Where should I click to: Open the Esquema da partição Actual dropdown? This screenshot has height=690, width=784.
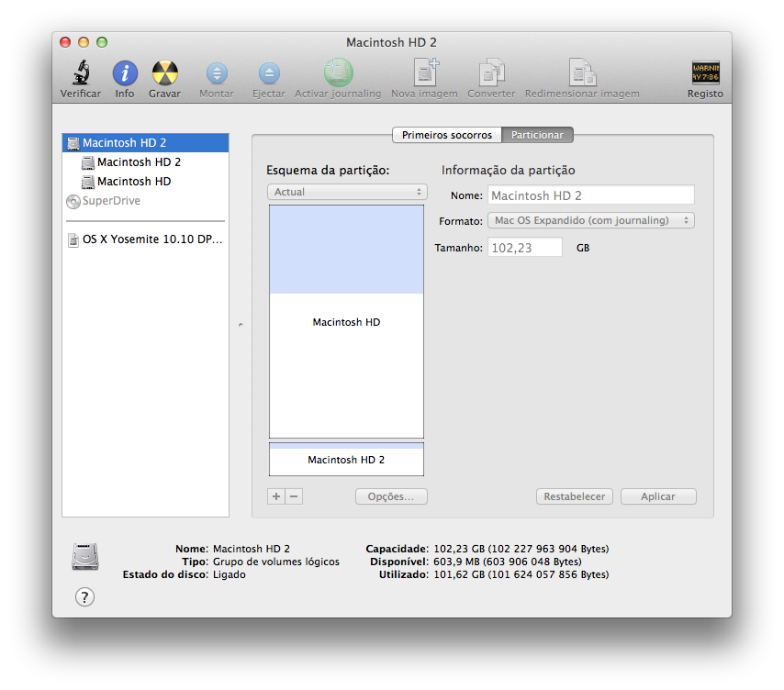pos(348,192)
